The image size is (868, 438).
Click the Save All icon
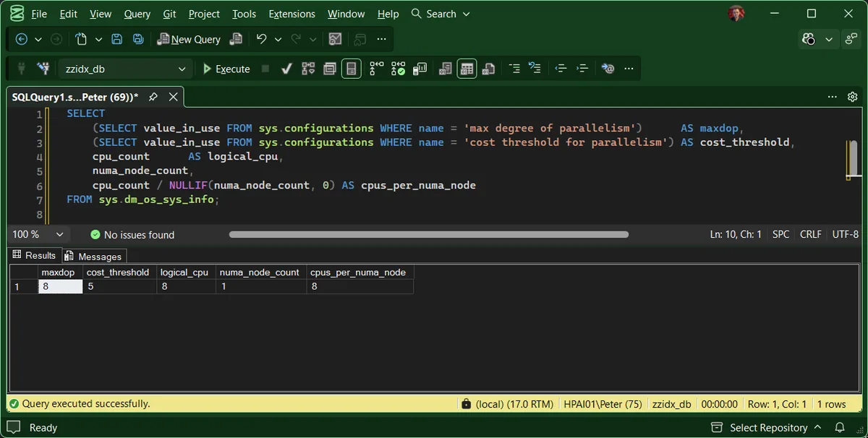click(138, 39)
